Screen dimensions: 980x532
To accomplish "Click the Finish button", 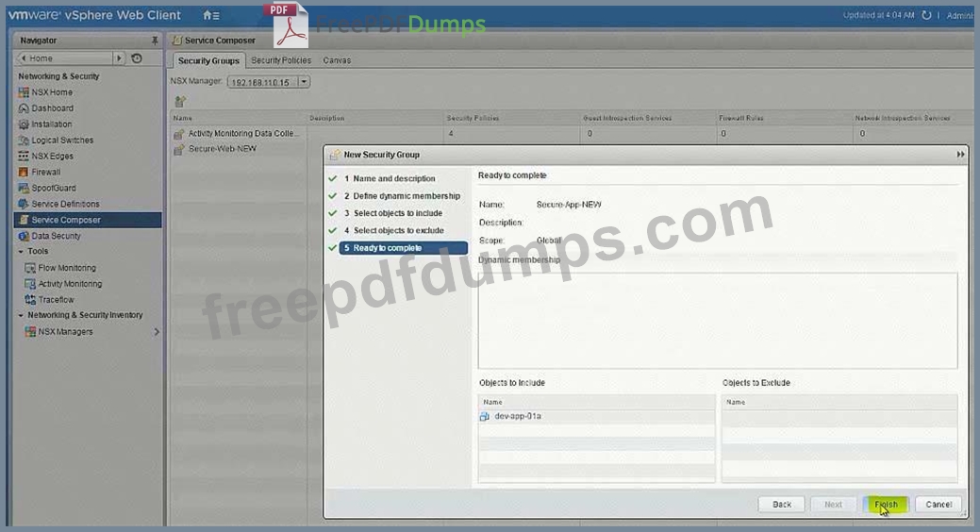I will click(x=886, y=505).
